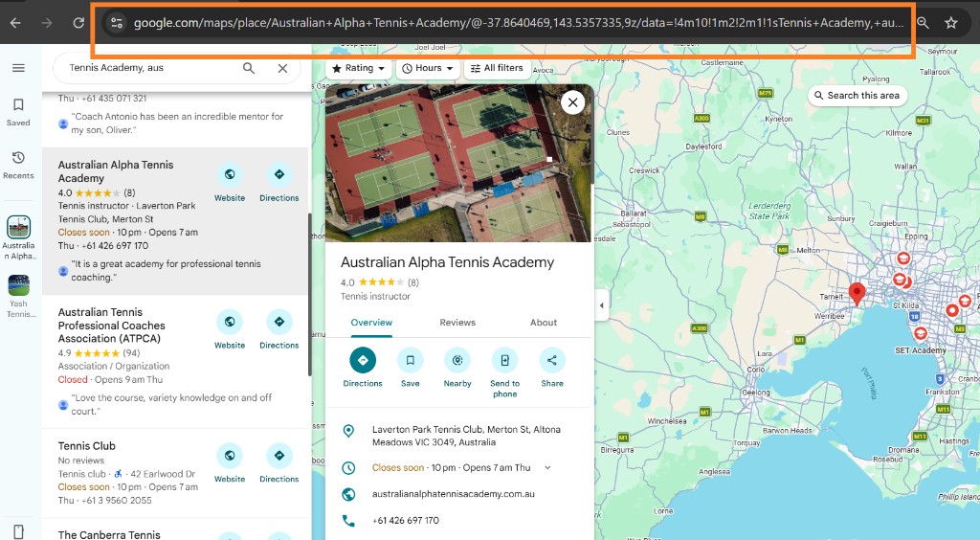Open Website for ATPCA listing
The height and width of the screenshot is (540, 980).
(x=230, y=330)
